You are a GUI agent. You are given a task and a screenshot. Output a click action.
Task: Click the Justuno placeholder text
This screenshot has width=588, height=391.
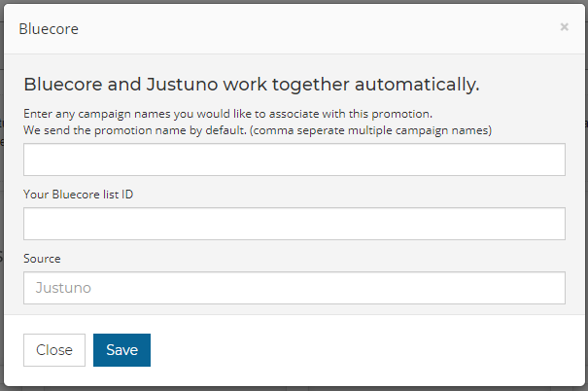pyautogui.click(x=63, y=288)
